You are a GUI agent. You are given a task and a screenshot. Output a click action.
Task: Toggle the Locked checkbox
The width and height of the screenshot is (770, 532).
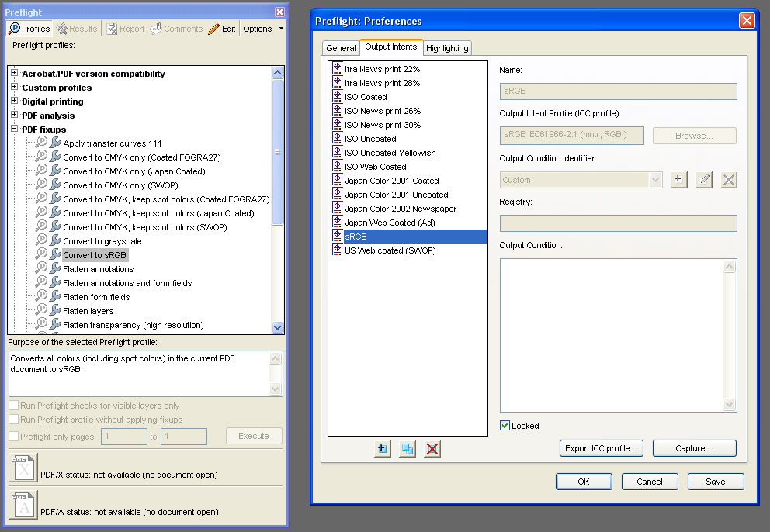click(x=505, y=426)
